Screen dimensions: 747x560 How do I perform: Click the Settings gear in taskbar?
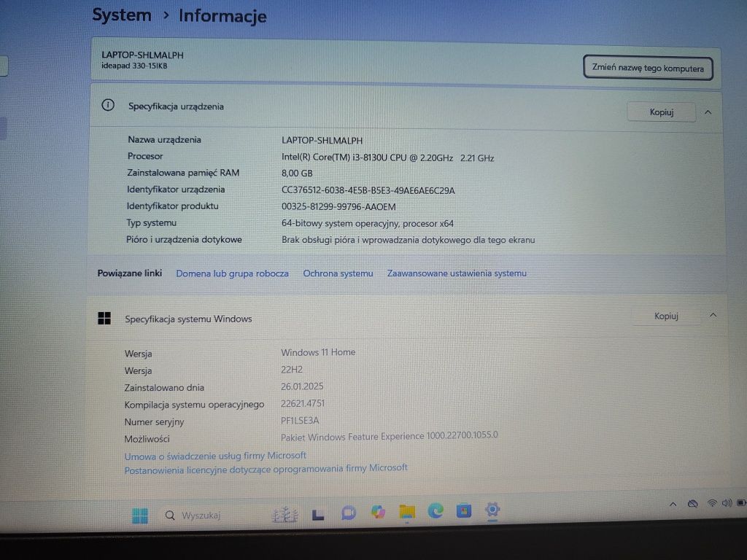(492, 510)
